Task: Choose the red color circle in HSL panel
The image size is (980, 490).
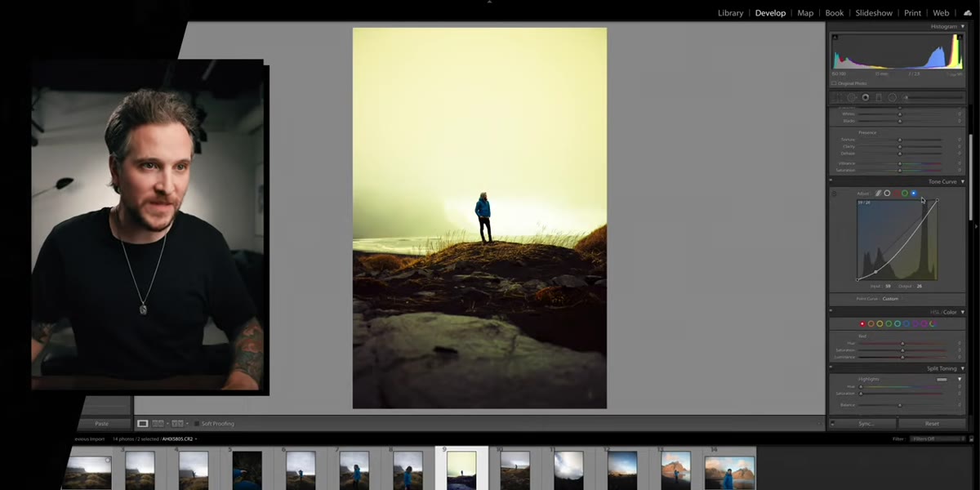Action: pyautogui.click(x=862, y=323)
